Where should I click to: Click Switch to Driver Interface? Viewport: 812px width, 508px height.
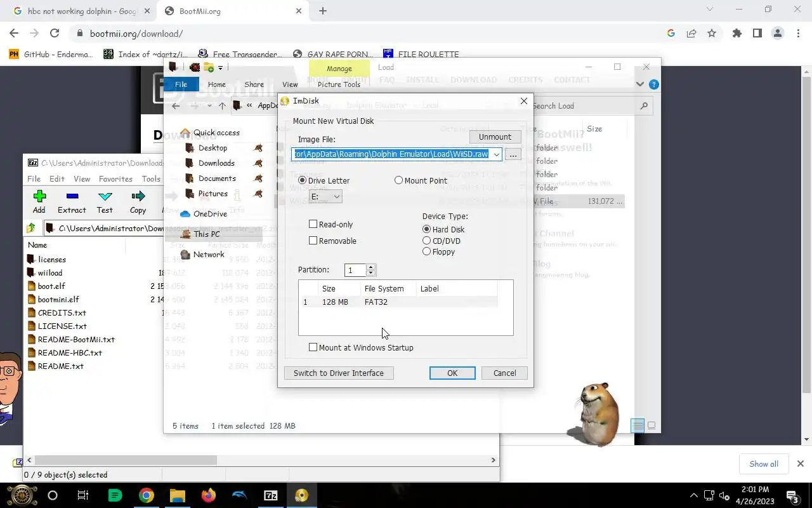click(x=339, y=373)
